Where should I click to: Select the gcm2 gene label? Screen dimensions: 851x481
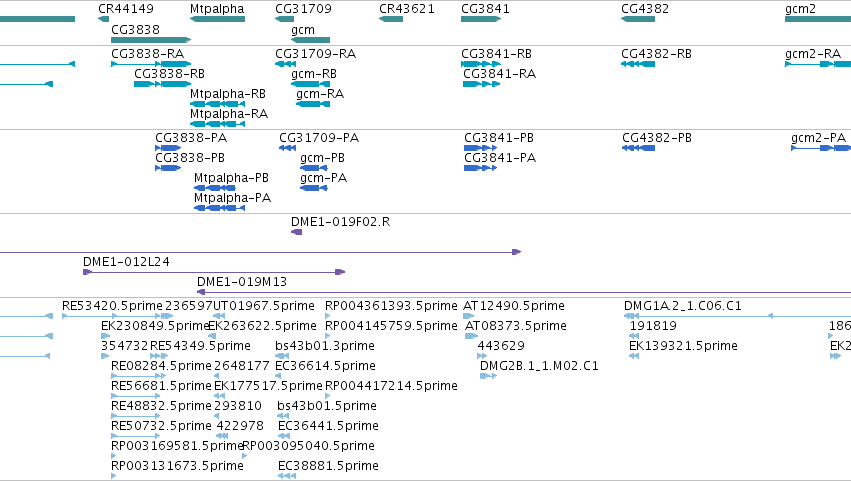coord(801,9)
